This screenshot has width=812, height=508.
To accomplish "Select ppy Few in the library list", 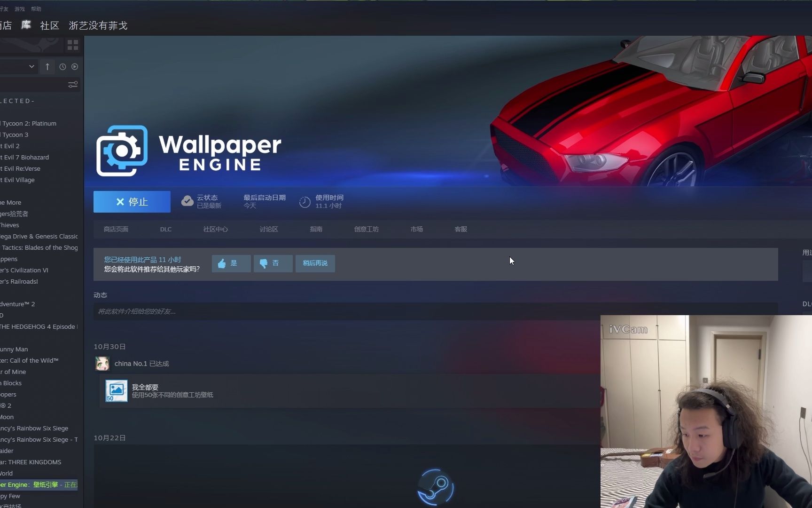I will click(39, 496).
